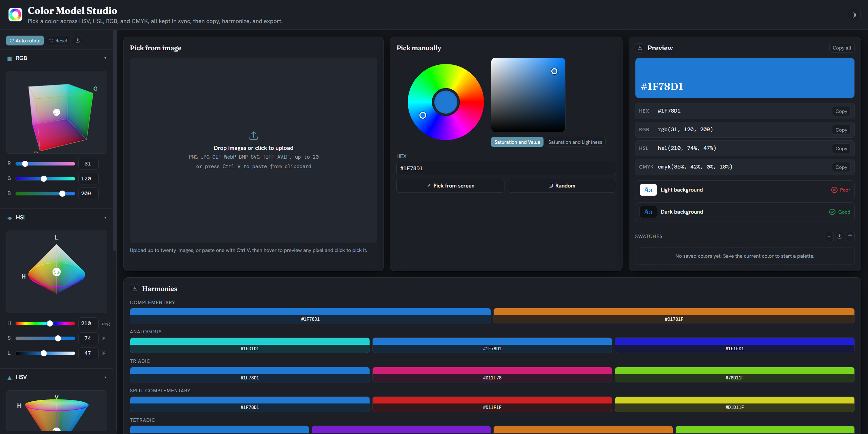The width and height of the screenshot is (868, 434).
Task: Click the download icon next to Reset
Action: click(78, 40)
